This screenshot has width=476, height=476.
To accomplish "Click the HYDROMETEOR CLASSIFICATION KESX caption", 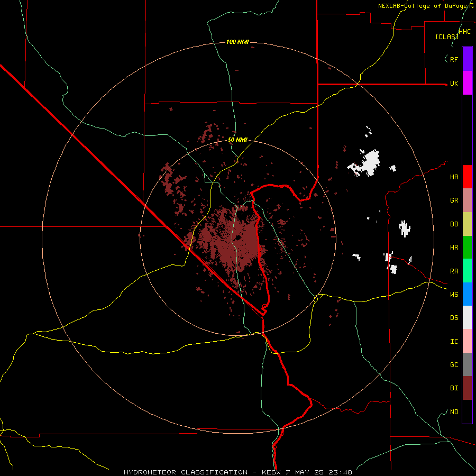I will [x=238, y=472].
